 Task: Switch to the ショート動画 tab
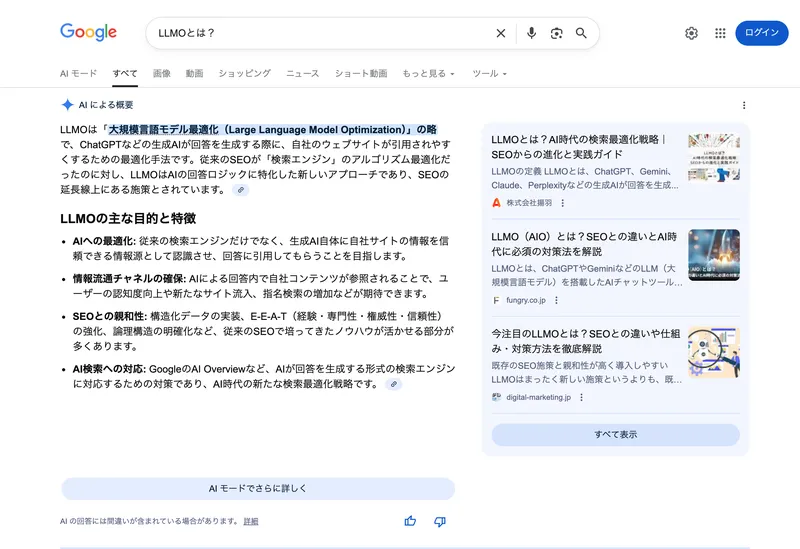361,73
